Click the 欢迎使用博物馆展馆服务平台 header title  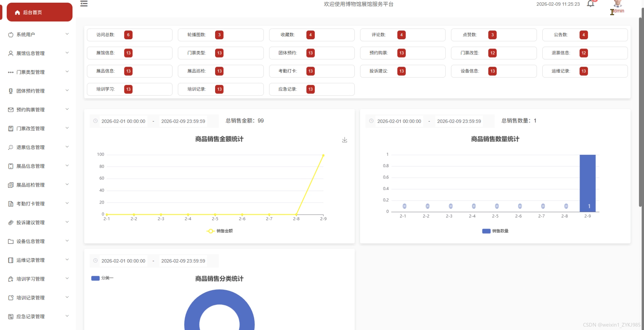click(x=358, y=4)
